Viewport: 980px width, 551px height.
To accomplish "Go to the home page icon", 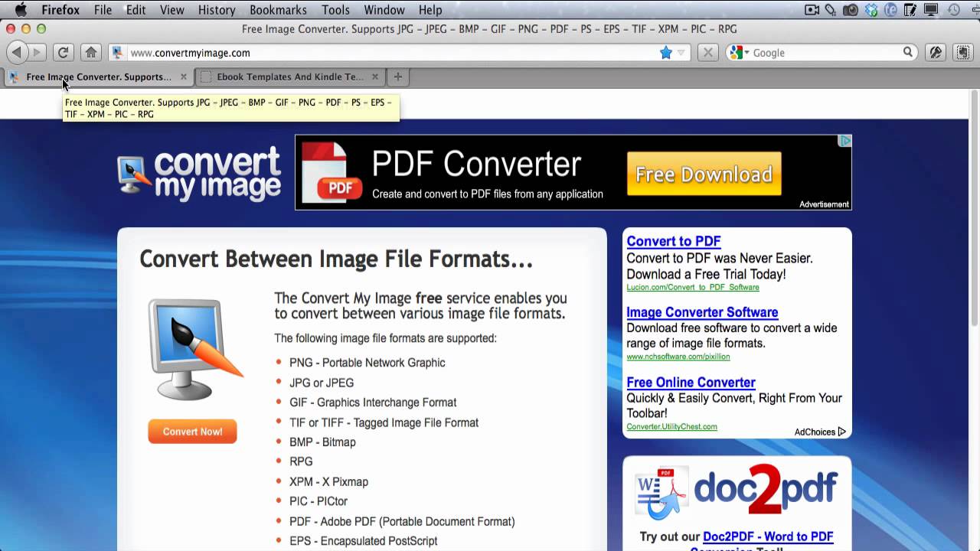I will coord(91,53).
